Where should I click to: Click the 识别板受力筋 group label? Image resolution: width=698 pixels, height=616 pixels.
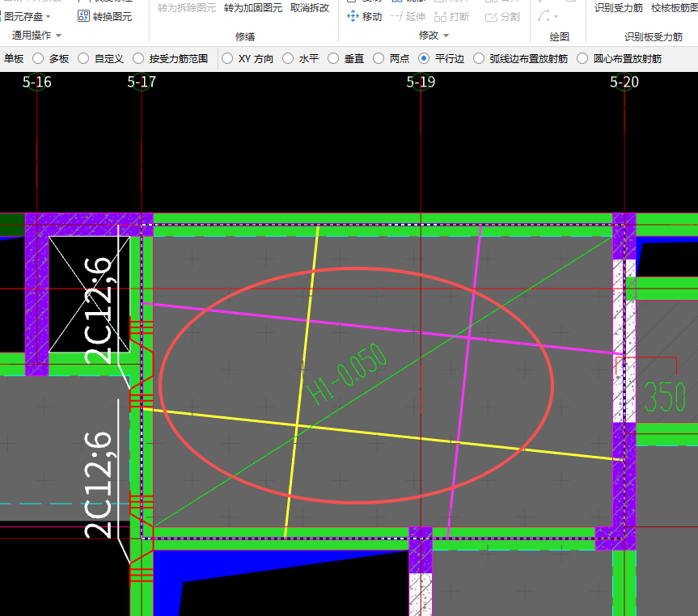[x=653, y=36]
